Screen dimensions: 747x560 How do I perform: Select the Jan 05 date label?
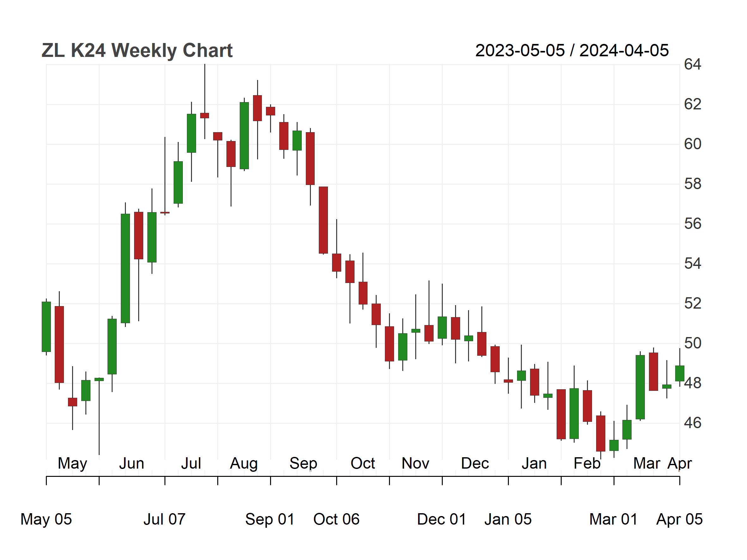point(508,519)
